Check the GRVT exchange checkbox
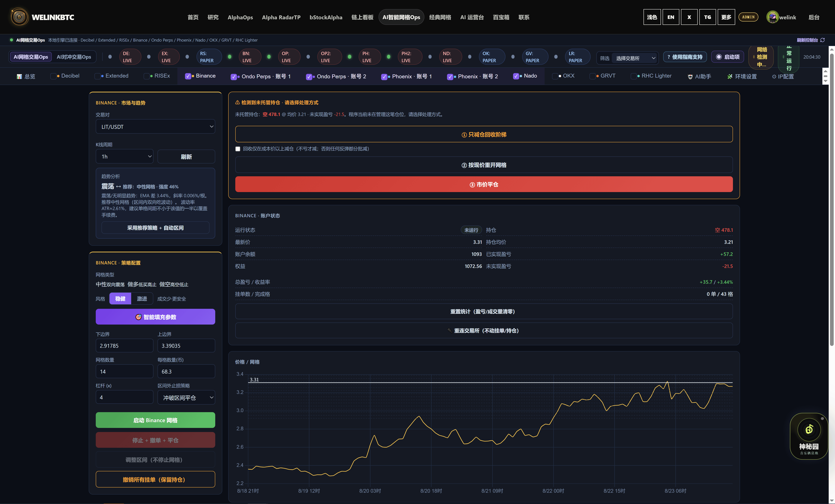Viewport: 835px width, 504px height. click(x=592, y=76)
